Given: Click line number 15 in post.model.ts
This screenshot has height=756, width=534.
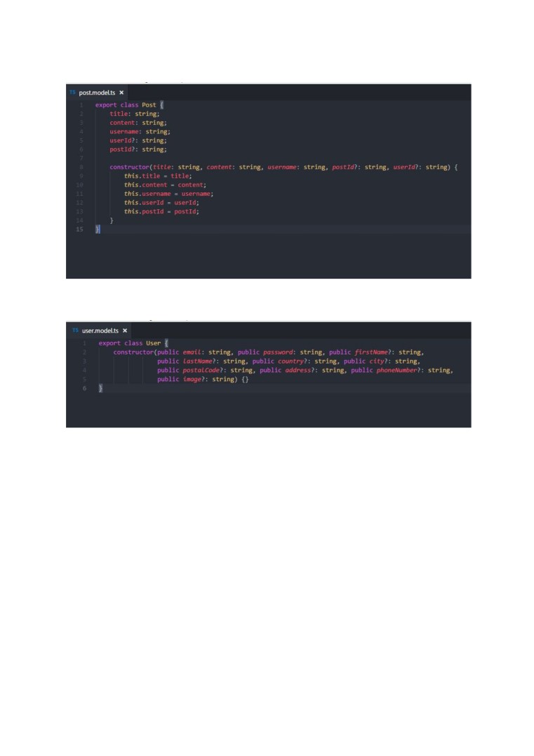Looking at the screenshot, I should [x=79, y=229].
